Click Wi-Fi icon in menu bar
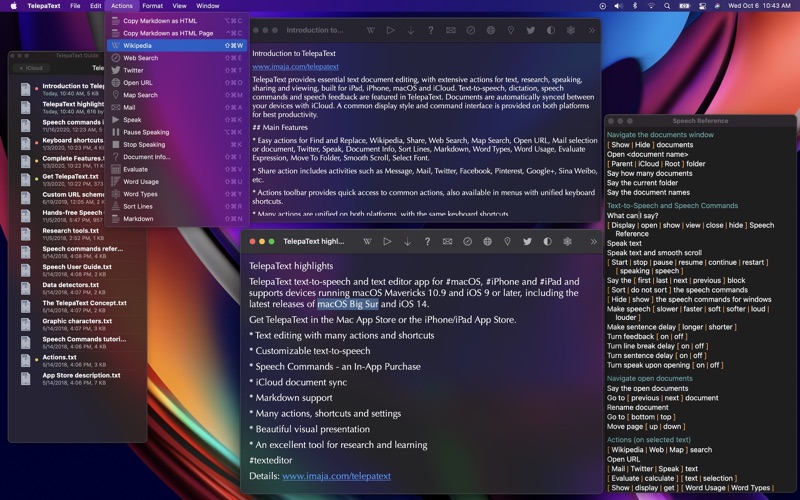The width and height of the screenshot is (800, 500). [651, 6]
